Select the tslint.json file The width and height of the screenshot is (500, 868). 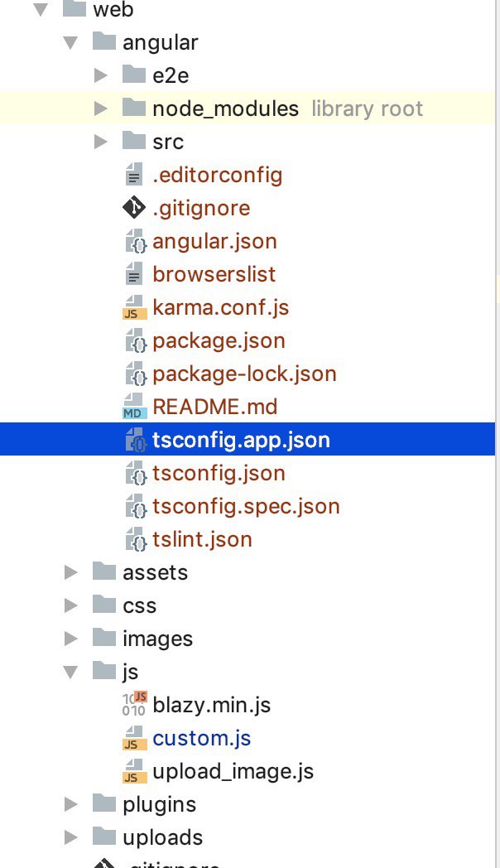202,539
